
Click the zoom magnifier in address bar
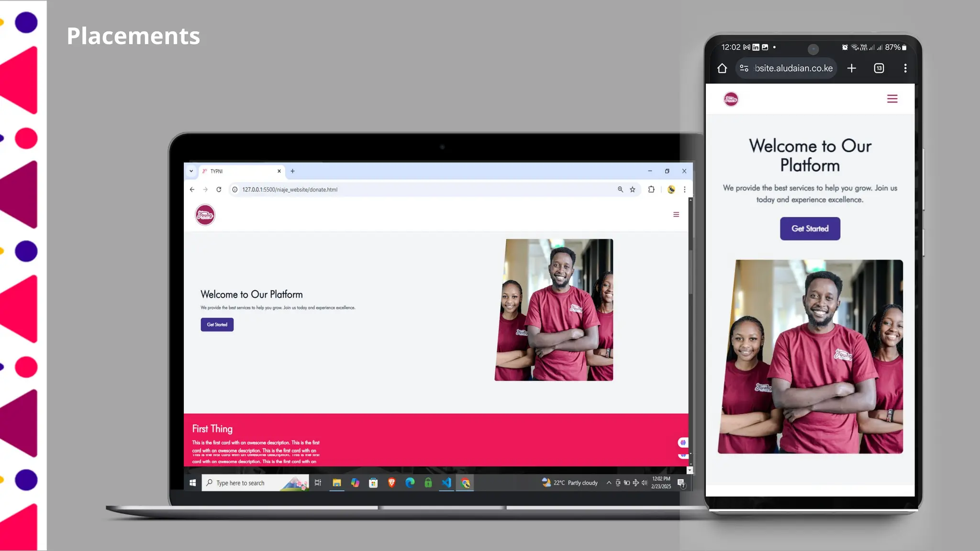(x=620, y=189)
